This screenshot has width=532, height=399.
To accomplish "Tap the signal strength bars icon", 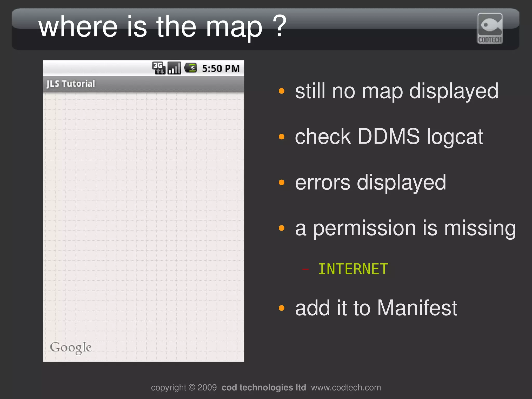I will 174,68.
